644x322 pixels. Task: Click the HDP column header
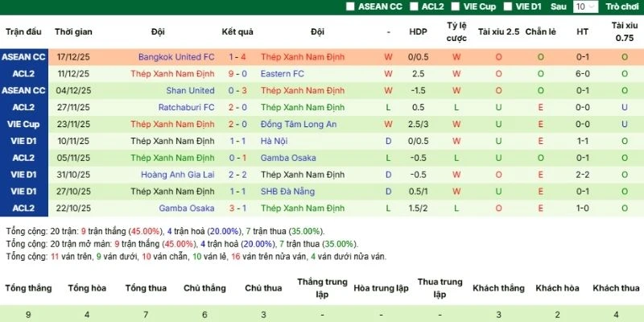(419, 32)
